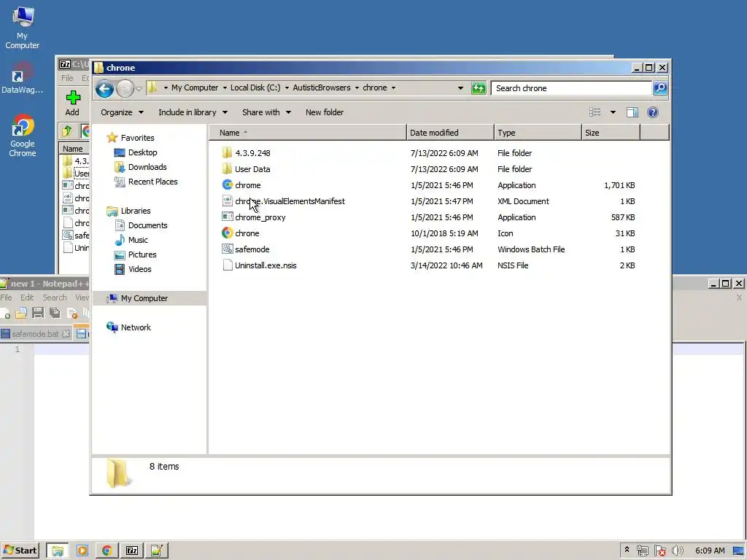Expand the arrow after AutisticBrowsers breadcrumb
This screenshot has width=747, height=560.
click(x=357, y=88)
